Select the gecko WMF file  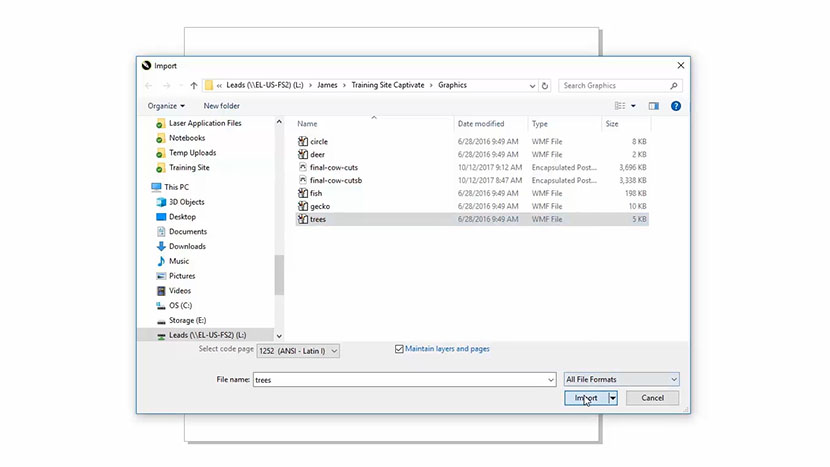click(320, 206)
